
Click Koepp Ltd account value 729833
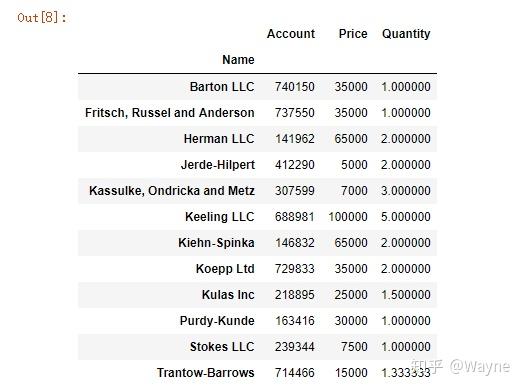(295, 269)
